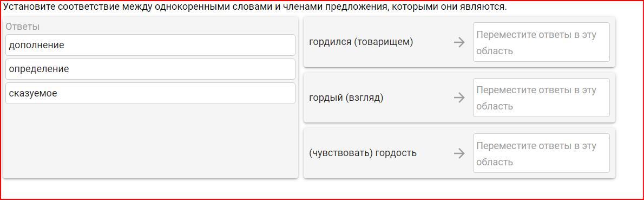Click the arrow beside гордился (товарищем)

point(459,42)
